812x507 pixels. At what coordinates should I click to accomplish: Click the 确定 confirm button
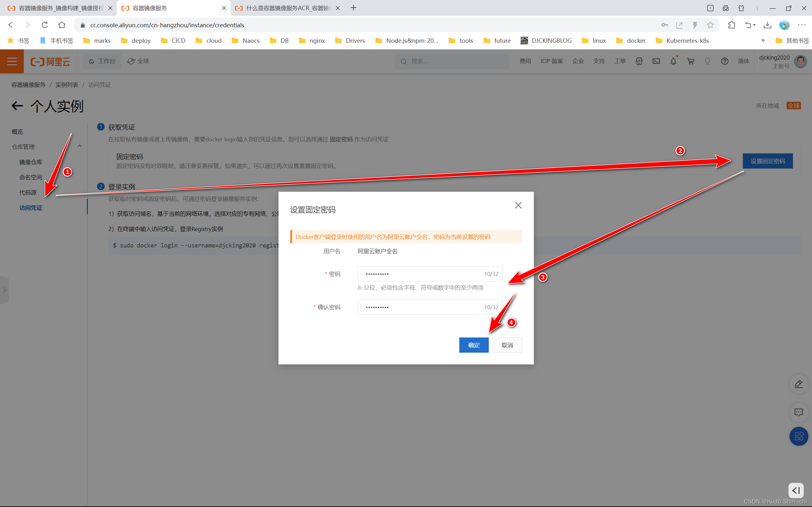[x=474, y=345]
